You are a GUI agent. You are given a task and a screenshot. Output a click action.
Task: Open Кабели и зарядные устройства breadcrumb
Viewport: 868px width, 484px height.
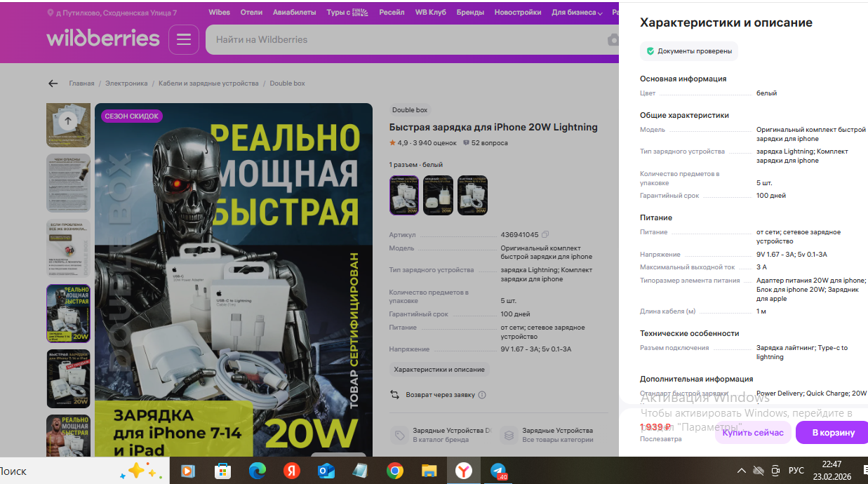(x=208, y=83)
